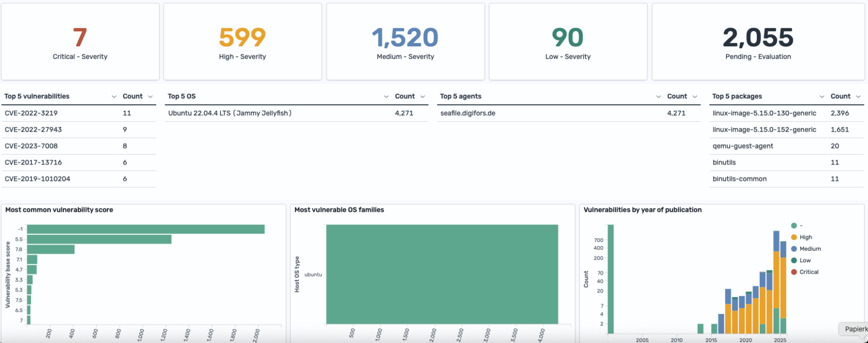Open Count column options in Top 5 vulnerabilities
Image resolution: width=868 pixels, height=343 pixels.
[x=150, y=97]
